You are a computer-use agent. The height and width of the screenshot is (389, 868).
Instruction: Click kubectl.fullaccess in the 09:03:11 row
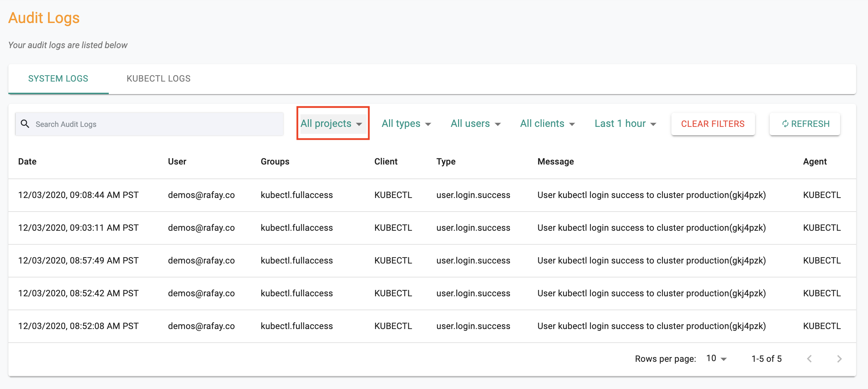(297, 228)
